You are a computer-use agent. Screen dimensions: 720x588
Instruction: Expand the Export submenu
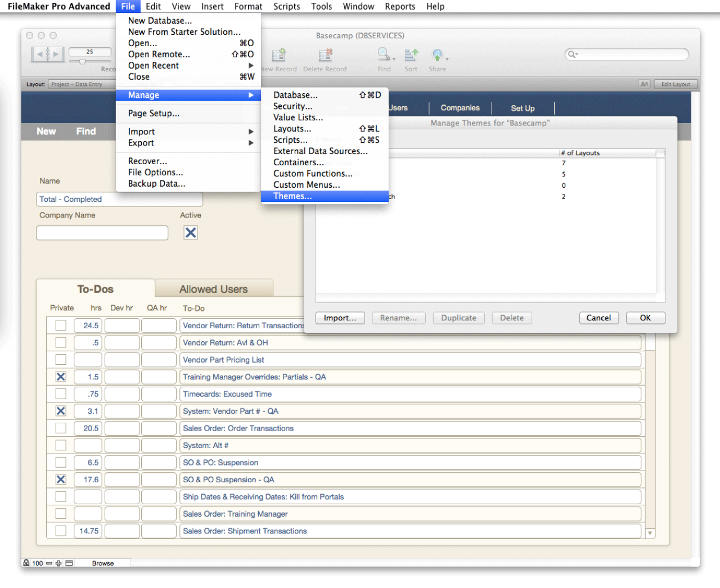188,143
